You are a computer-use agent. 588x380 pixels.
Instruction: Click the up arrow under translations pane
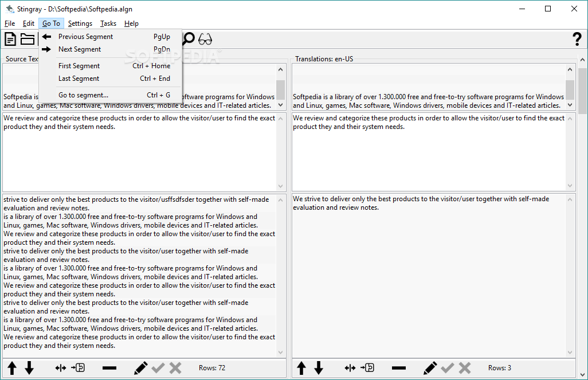(x=301, y=368)
